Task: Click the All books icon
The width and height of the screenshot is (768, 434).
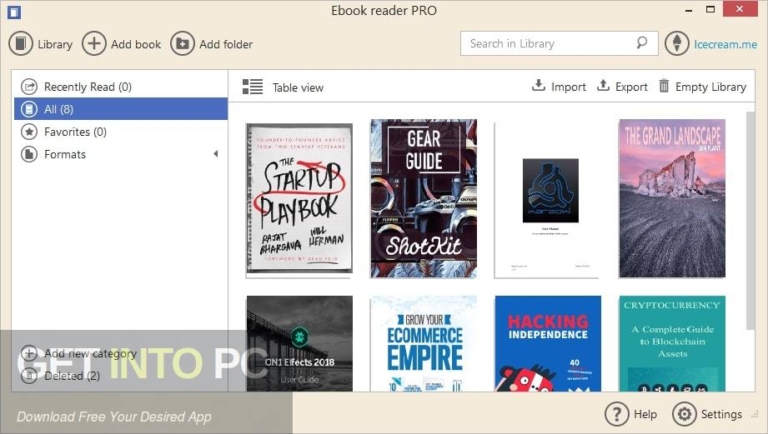Action: click(29, 109)
